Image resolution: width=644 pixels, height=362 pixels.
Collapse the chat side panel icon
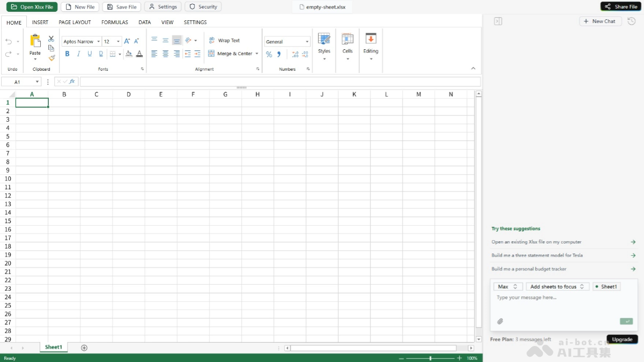(498, 21)
